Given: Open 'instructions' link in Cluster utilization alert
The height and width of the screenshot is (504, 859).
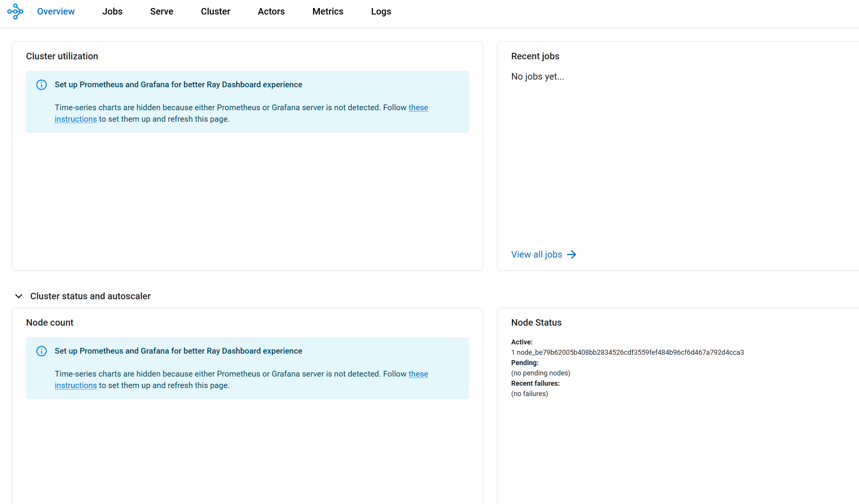Looking at the screenshot, I should [x=76, y=119].
